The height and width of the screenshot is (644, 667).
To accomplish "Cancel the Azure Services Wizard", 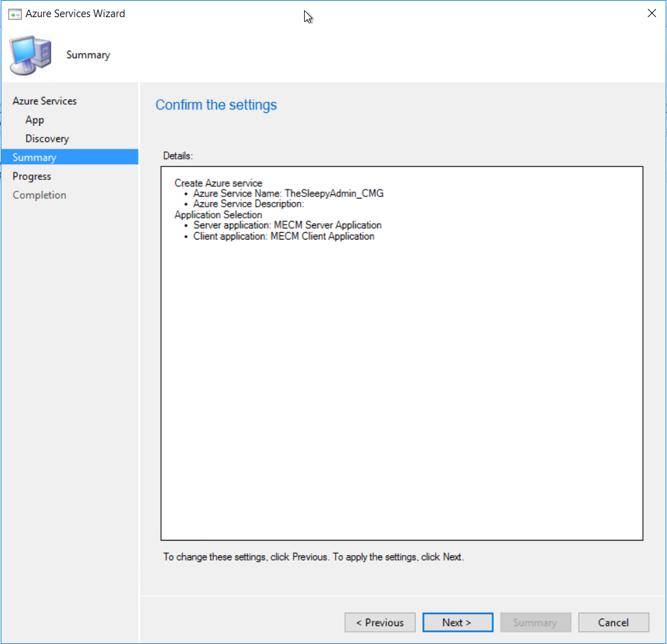I will click(613, 622).
